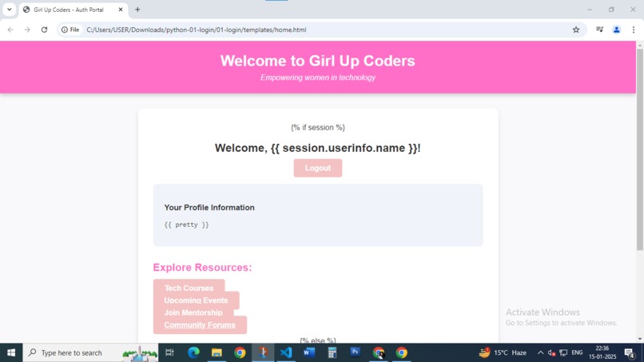
Task: Expand the tab search dropdown arrow
Action: pos(9,10)
